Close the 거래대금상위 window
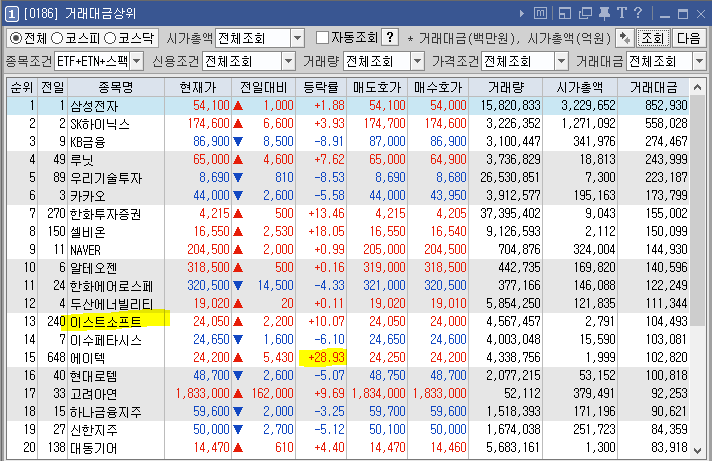The image size is (712, 461). (x=701, y=14)
